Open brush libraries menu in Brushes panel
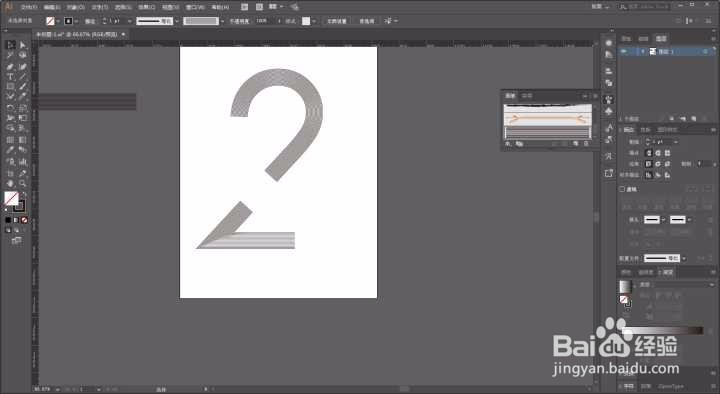The image size is (720, 394). point(508,144)
